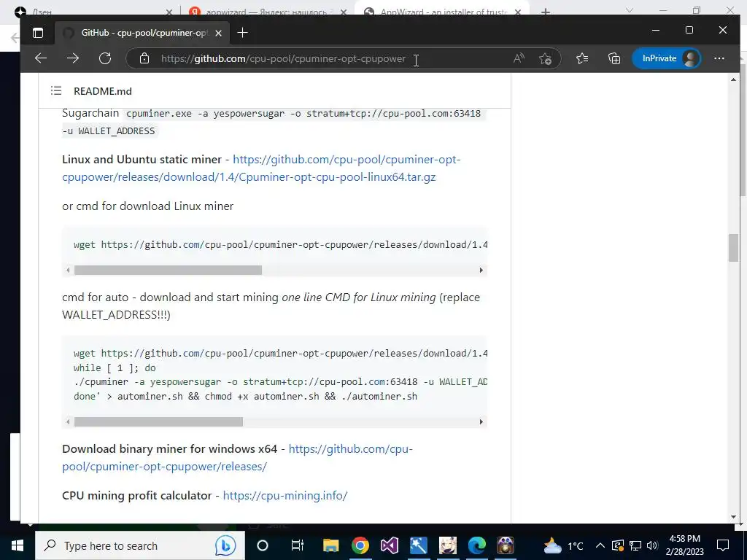Open the Edge tab actions menu
Image resolution: width=747 pixels, height=560 pixels.
pos(38,33)
